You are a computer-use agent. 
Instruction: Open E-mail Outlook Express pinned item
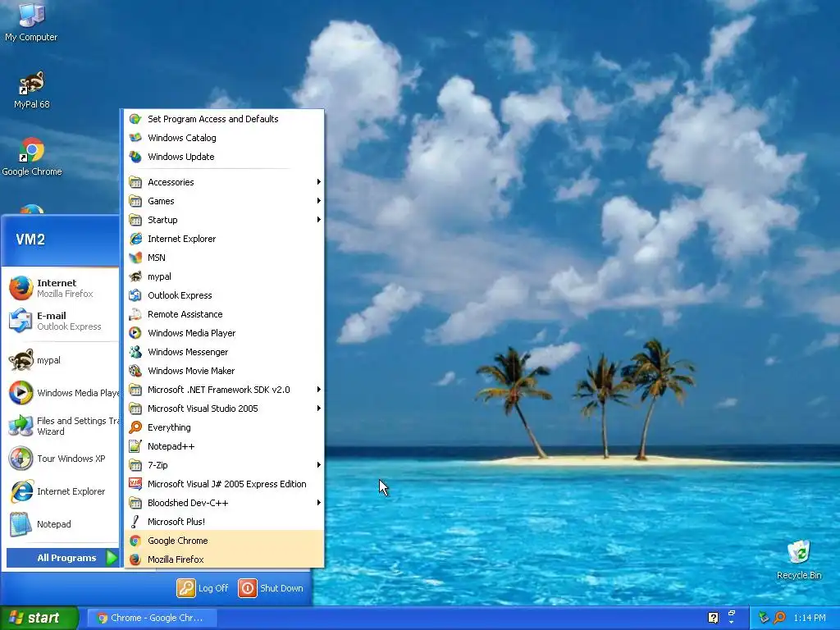[62, 321]
